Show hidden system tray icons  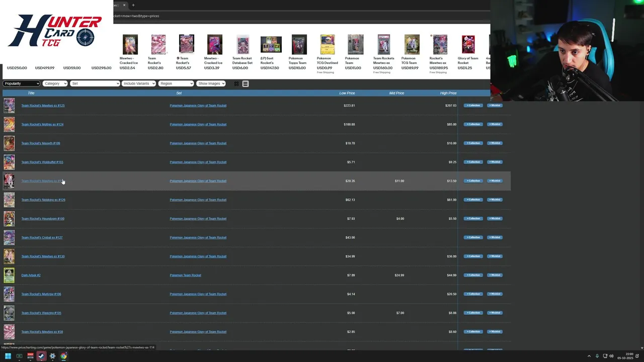(589, 356)
